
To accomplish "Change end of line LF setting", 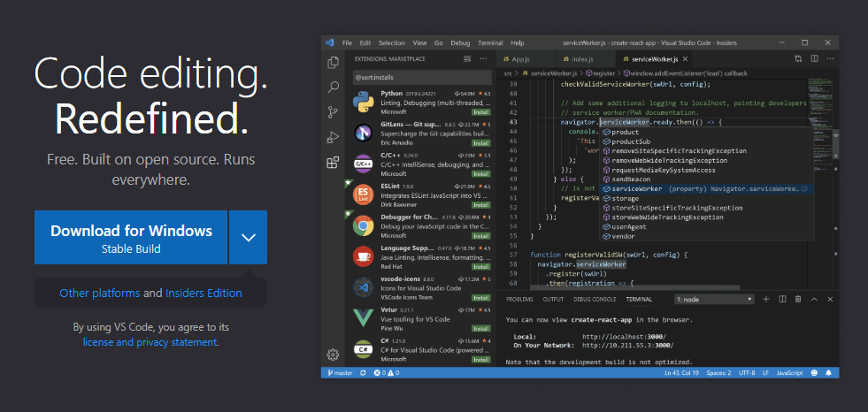I will 765,373.
